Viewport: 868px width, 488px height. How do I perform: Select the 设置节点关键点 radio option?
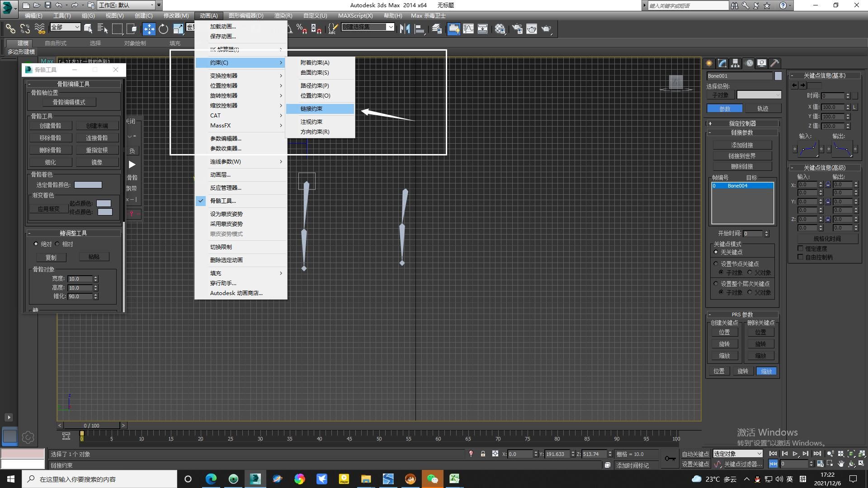[716, 263]
